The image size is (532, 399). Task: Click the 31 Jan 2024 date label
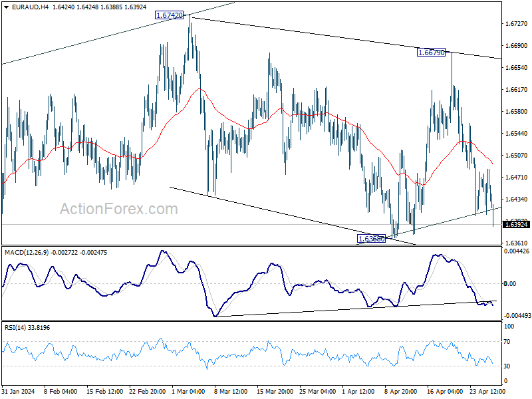(18, 392)
